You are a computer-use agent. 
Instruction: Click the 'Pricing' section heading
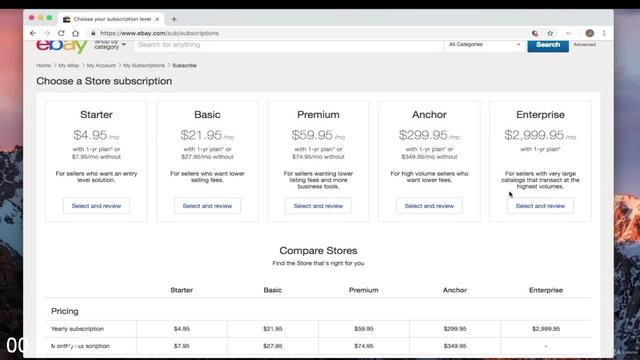pos(64,311)
